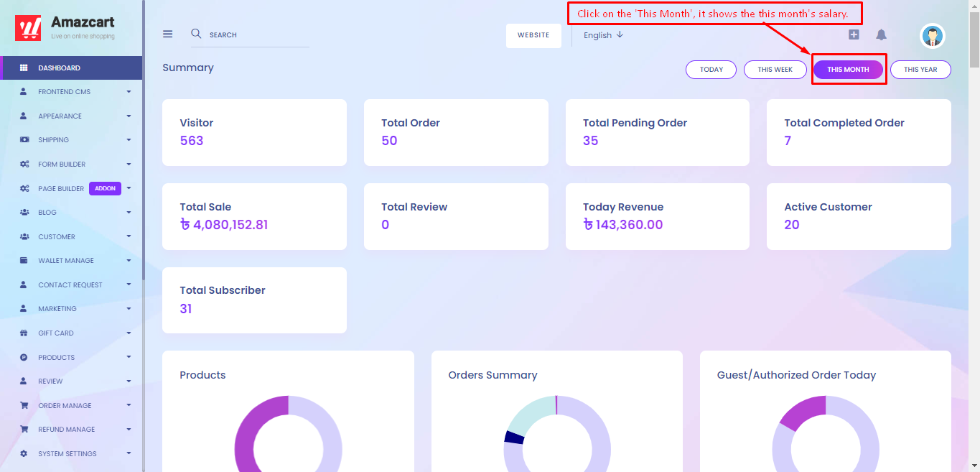Click the Review user icon
The width and height of the screenshot is (980, 472).
pyautogui.click(x=24, y=381)
